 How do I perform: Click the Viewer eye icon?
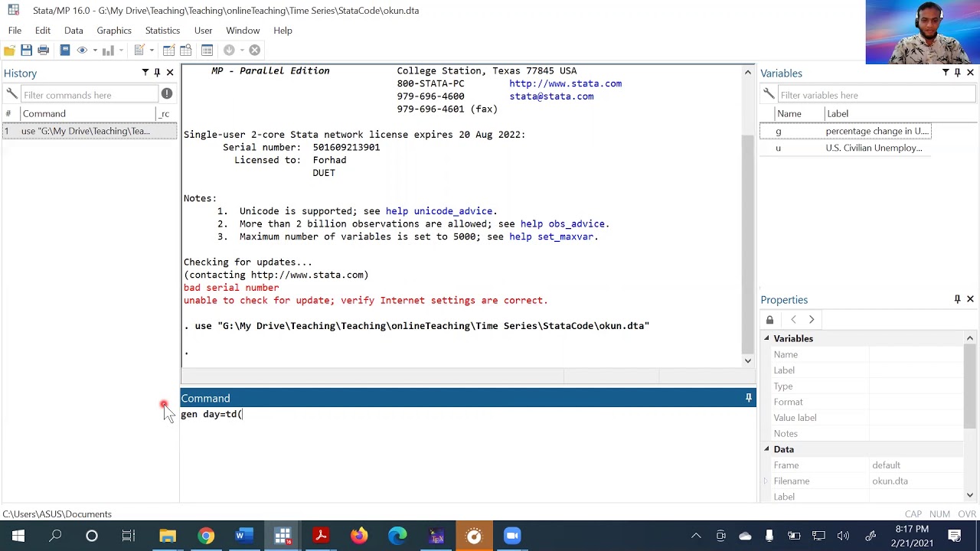[x=82, y=51]
